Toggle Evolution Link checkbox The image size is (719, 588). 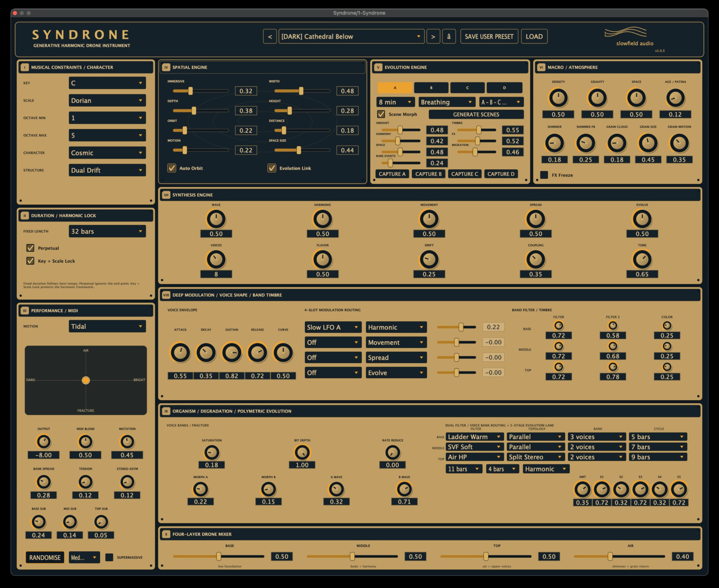pyautogui.click(x=272, y=168)
